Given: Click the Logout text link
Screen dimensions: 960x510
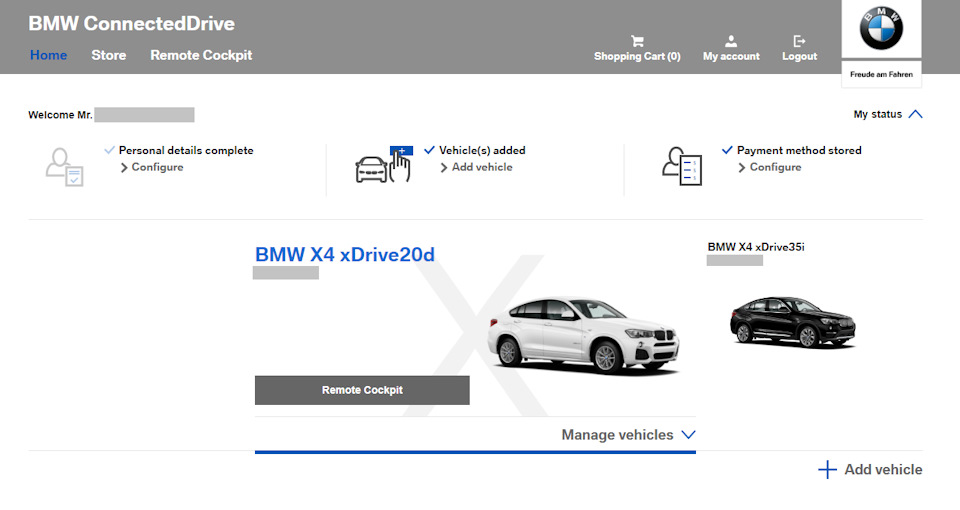Looking at the screenshot, I should (799, 56).
